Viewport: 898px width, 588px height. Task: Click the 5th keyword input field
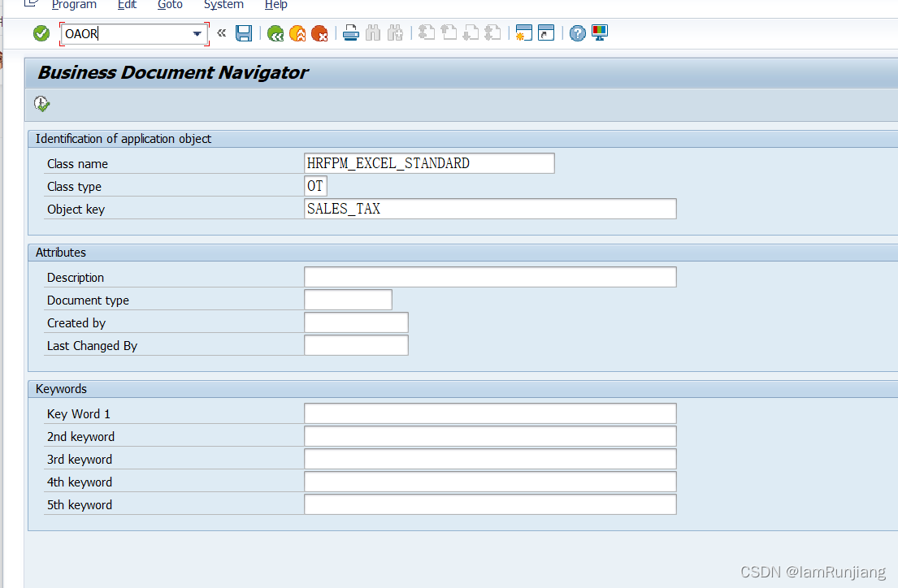pyautogui.click(x=490, y=504)
